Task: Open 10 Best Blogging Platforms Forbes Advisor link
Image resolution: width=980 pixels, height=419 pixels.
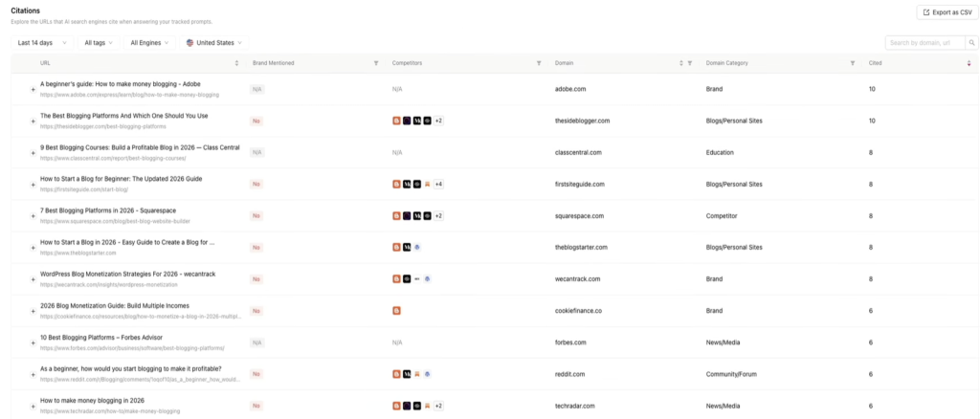Action: [101, 337]
